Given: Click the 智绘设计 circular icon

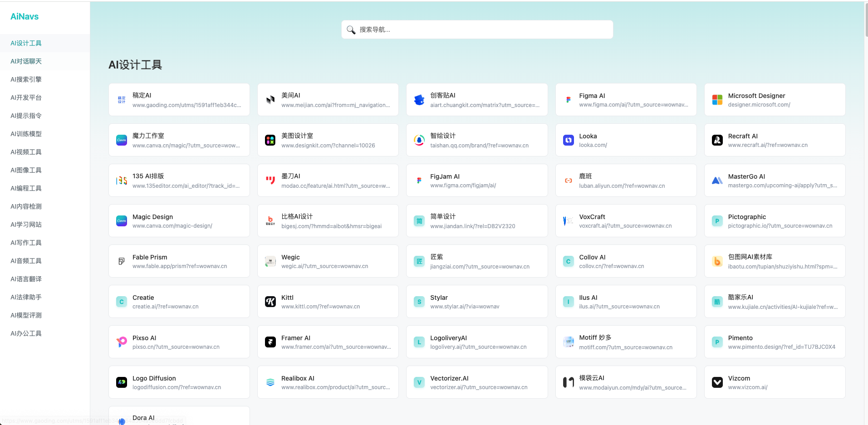Looking at the screenshot, I should click(x=419, y=140).
